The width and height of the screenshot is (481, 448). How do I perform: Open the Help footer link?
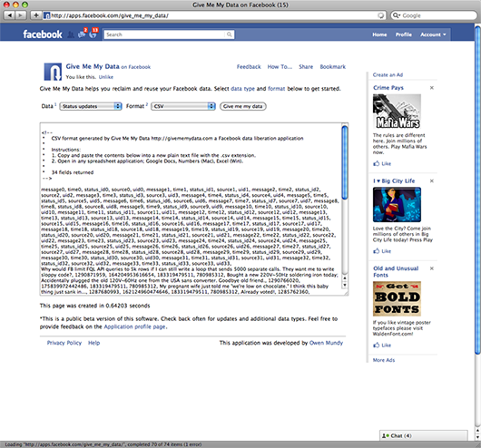[x=93, y=343]
